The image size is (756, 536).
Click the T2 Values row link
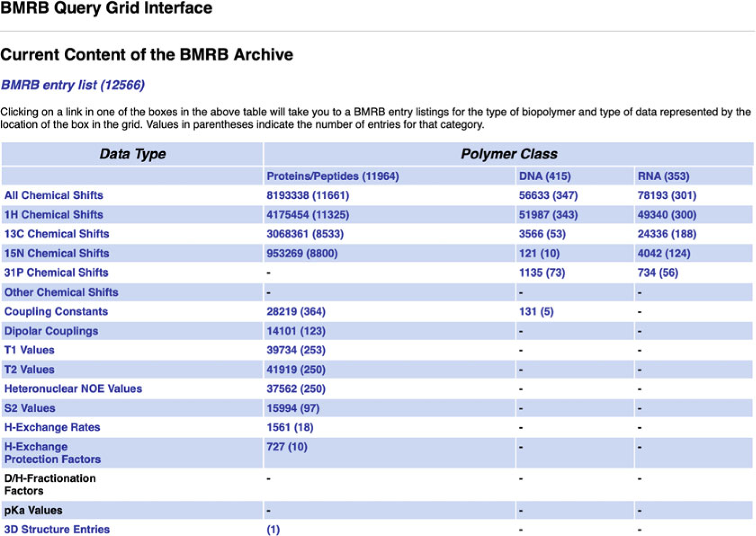(x=29, y=370)
